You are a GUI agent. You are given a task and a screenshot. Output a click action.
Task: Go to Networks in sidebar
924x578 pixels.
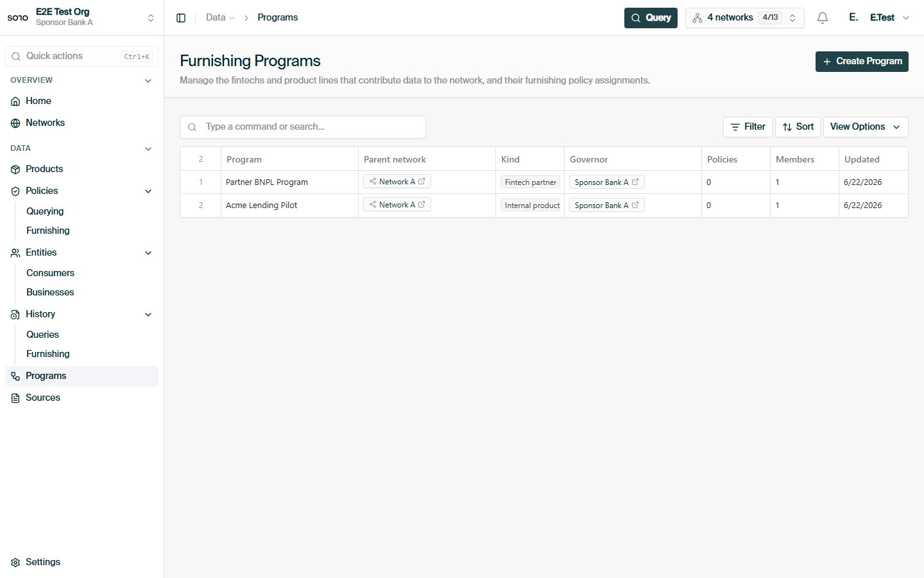pyautogui.click(x=81, y=123)
